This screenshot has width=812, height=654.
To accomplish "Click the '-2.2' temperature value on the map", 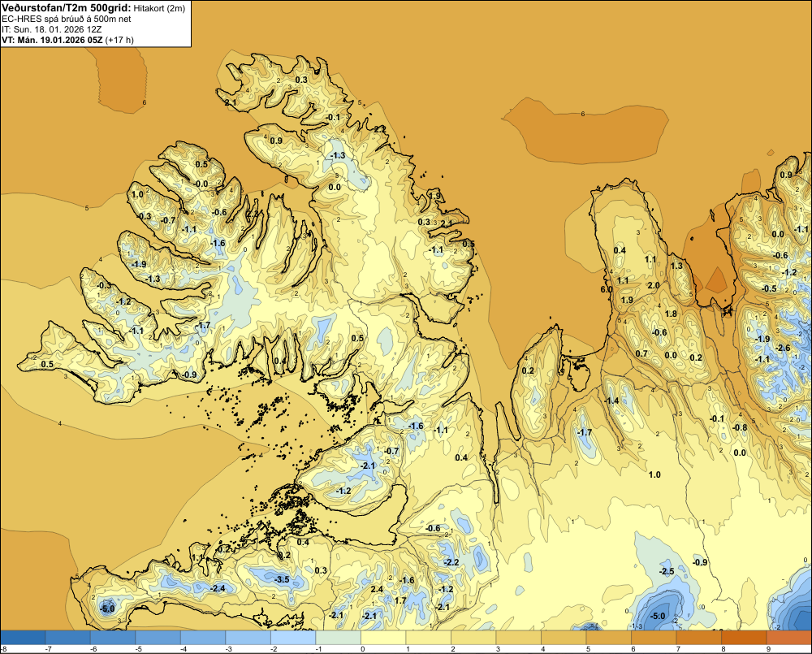I will click(x=451, y=563).
